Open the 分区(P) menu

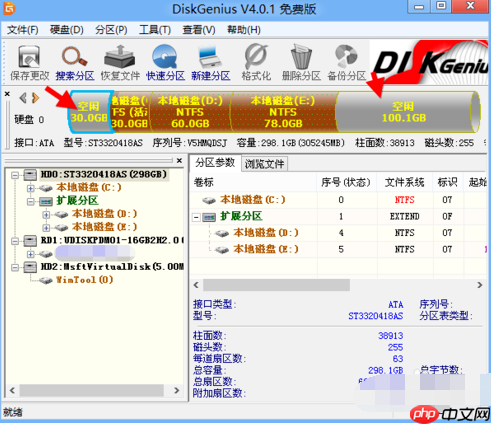(111, 30)
